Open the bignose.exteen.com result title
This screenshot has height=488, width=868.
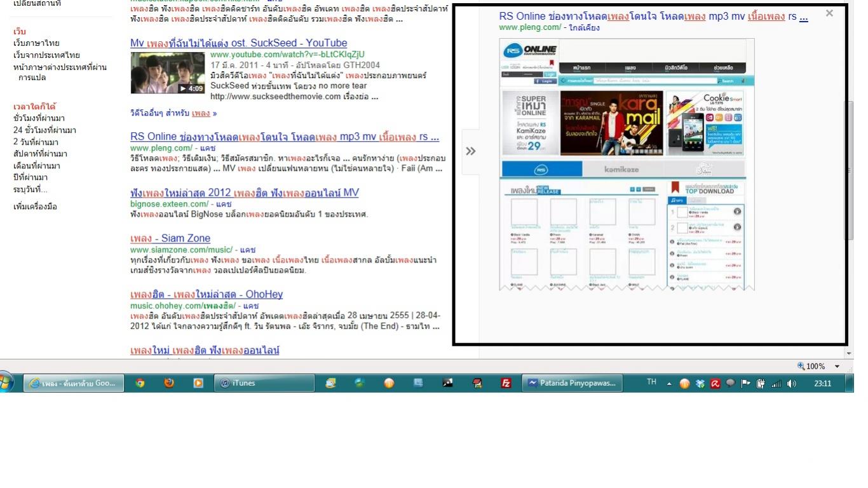pyautogui.click(x=245, y=193)
